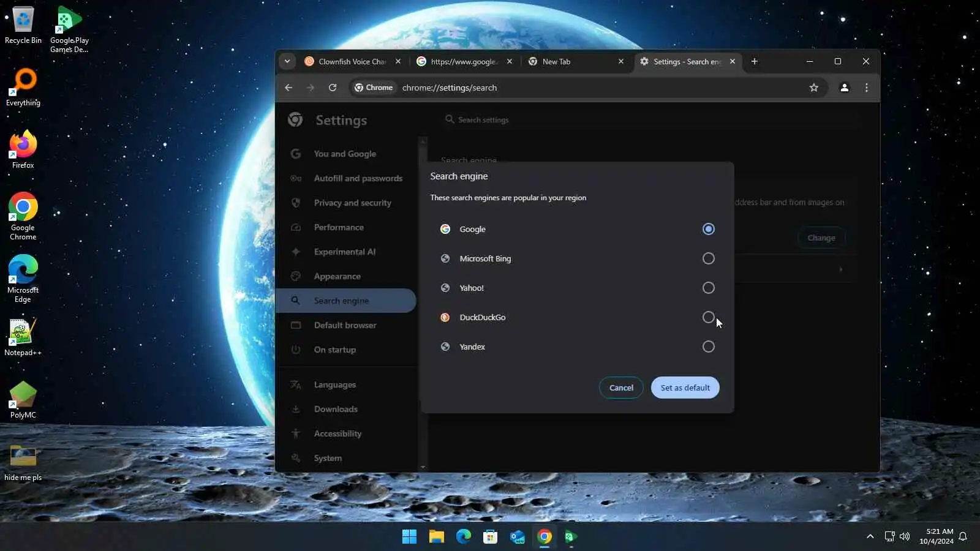Click the Chrome Settings logo
980x551 pixels.
pos(295,119)
